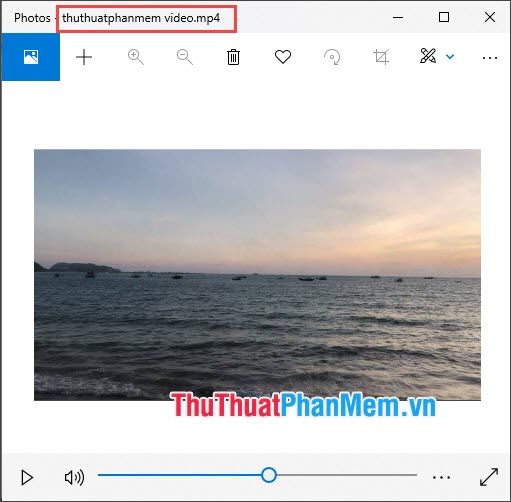511x502 pixels.
Task: Enter full screen with diagonal arrows icon
Action: tap(489, 477)
